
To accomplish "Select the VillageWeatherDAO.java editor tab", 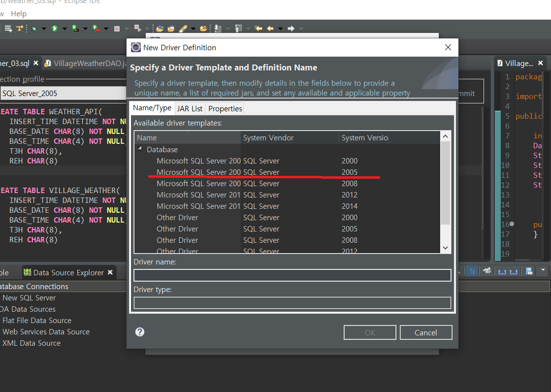I will (x=85, y=64).
